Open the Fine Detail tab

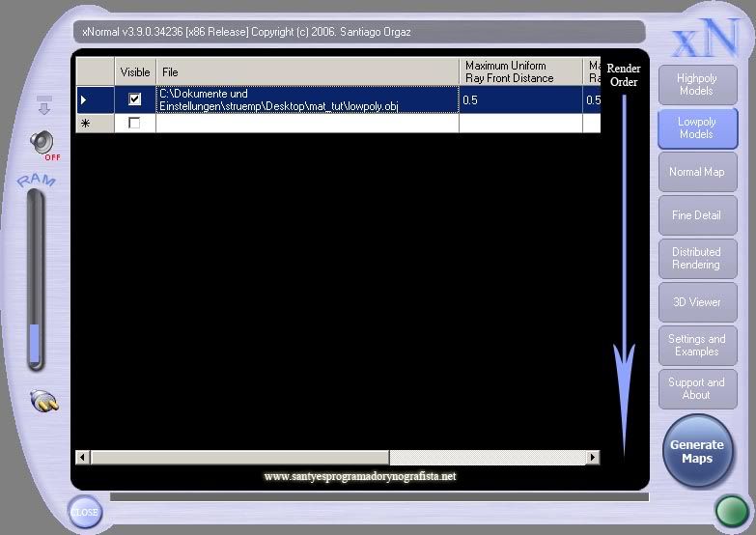pyautogui.click(x=697, y=215)
